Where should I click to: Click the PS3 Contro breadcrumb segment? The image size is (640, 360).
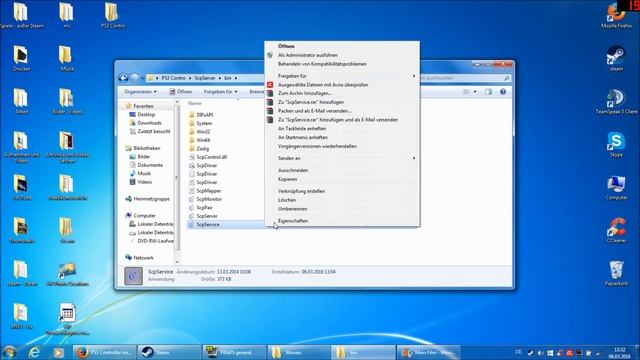tap(173, 78)
